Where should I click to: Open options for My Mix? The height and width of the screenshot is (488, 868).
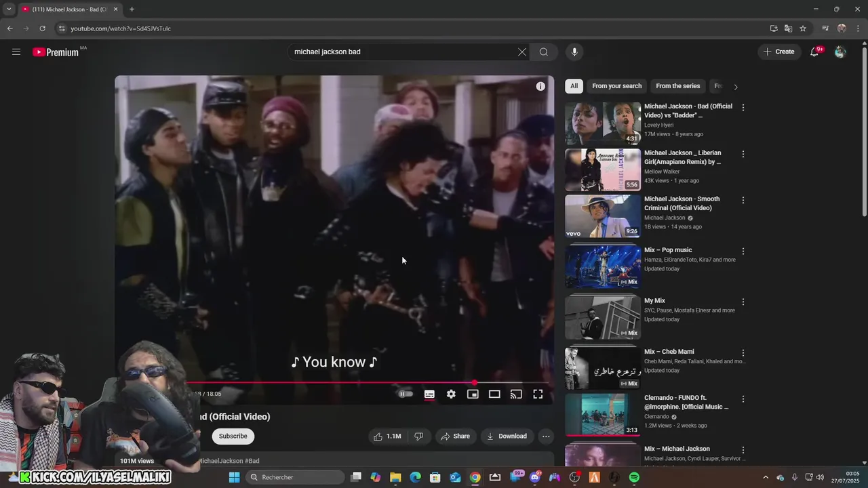[743, 302]
